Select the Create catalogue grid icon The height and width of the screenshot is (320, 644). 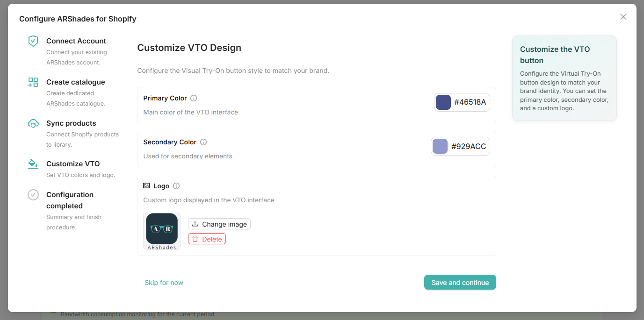coord(33,82)
